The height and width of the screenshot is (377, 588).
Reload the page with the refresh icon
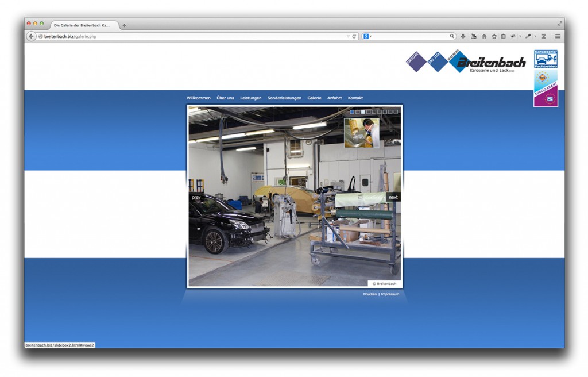coord(355,36)
